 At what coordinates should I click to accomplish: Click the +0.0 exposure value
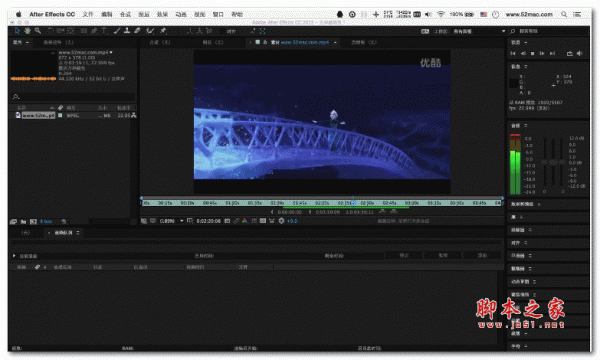[x=292, y=221]
